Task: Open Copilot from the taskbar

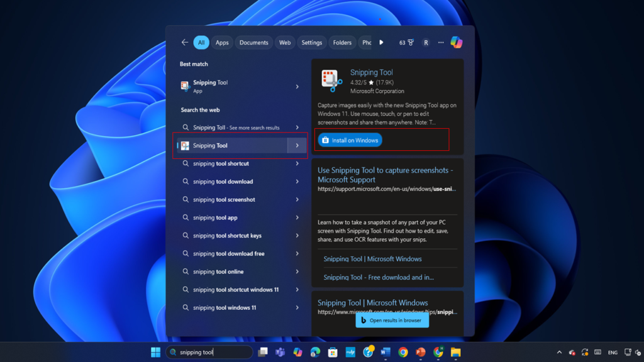Action: 297,352
